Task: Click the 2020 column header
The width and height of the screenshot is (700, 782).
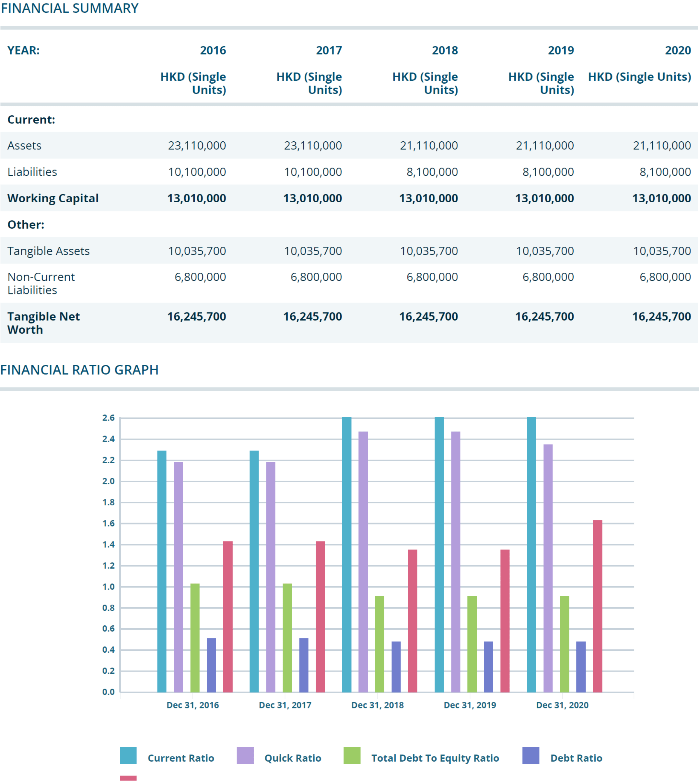Action: pos(678,50)
